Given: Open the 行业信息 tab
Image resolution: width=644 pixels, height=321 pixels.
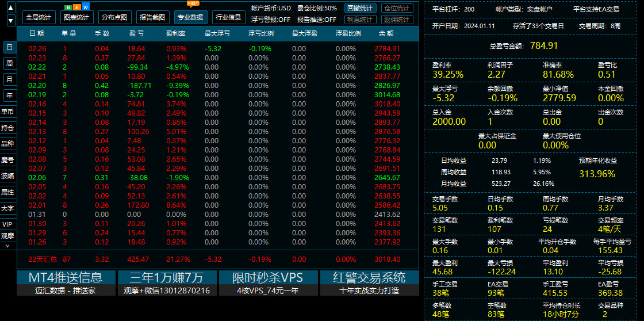Looking at the screenshot, I should [229, 17].
